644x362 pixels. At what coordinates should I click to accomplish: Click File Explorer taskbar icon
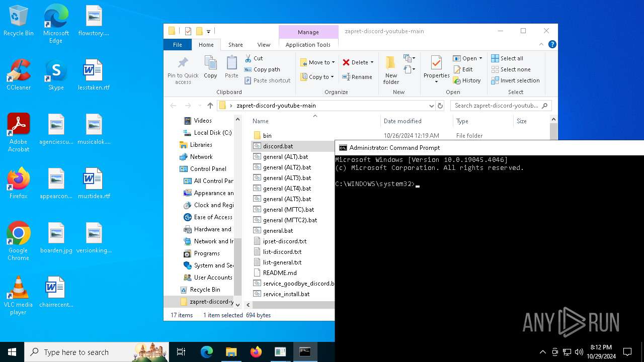pos(231,352)
